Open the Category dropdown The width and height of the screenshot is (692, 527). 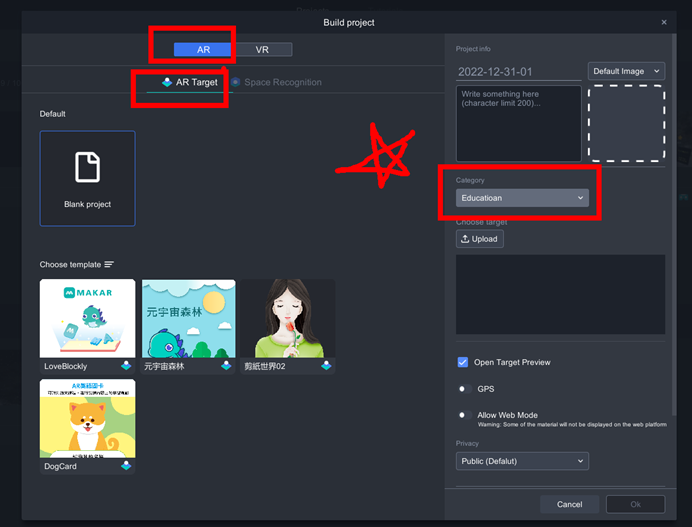[x=522, y=198]
